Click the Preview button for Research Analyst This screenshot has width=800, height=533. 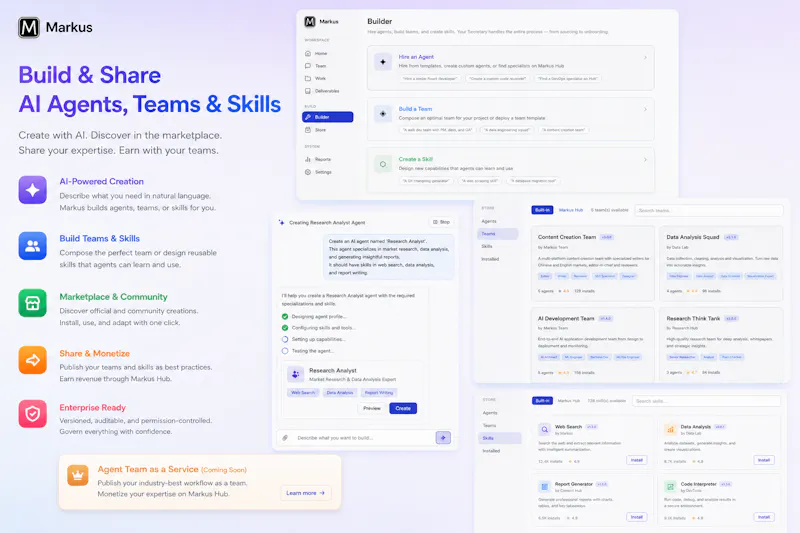click(372, 408)
